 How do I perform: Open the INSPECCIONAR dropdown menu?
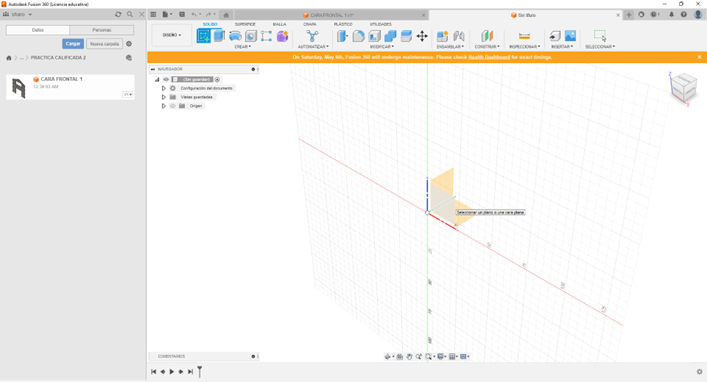pyautogui.click(x=524, y=46)
